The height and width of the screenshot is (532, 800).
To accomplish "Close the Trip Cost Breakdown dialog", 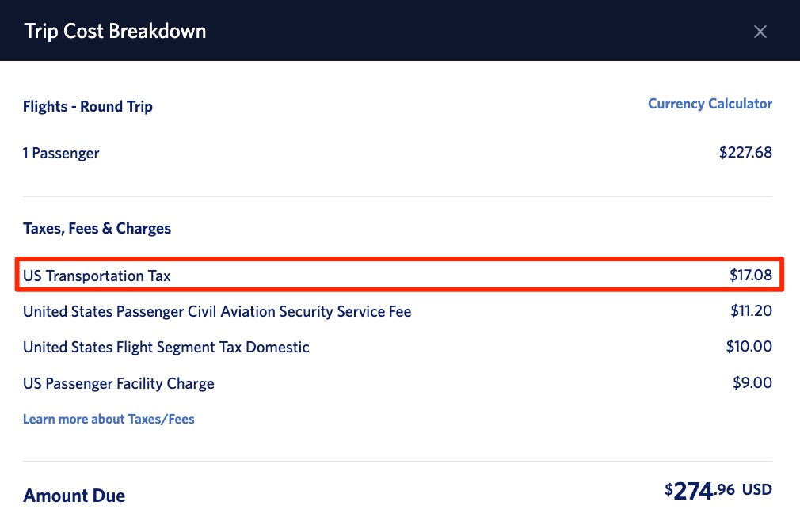I will [760, 32].
